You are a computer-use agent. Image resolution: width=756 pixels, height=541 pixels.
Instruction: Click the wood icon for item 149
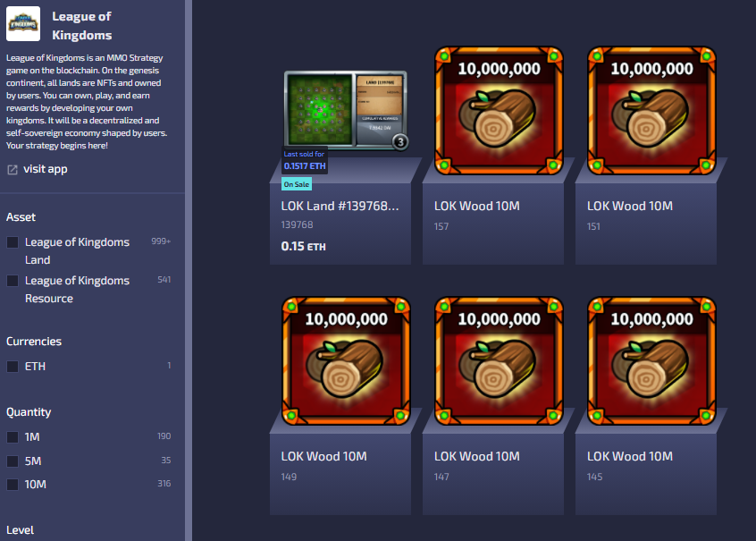coord(346,361)
